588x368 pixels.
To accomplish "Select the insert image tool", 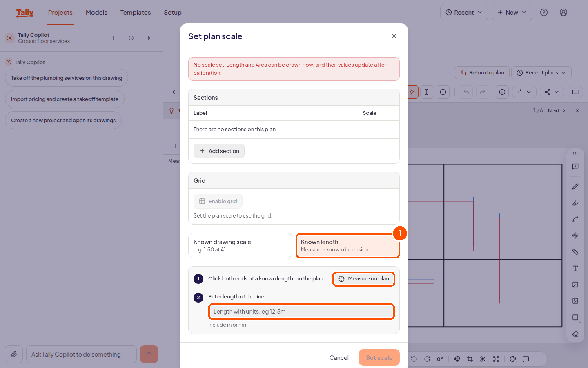I will [575, 301].
